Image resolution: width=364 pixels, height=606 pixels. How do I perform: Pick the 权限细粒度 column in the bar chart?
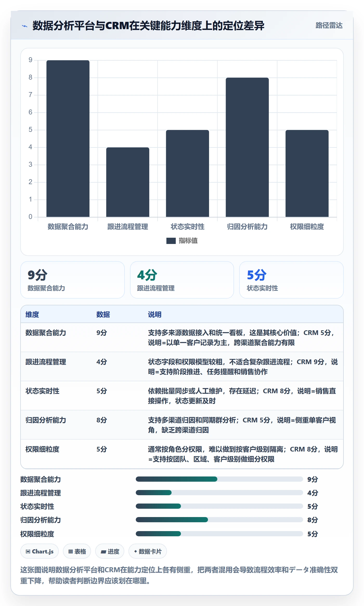pyautogui.click(x=307, y=173)
